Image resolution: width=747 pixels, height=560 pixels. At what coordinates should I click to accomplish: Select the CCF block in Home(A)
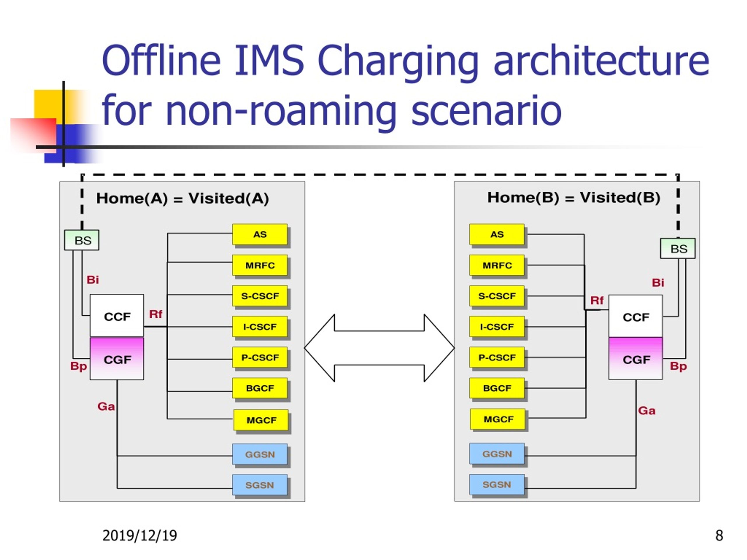pos(117,316)
